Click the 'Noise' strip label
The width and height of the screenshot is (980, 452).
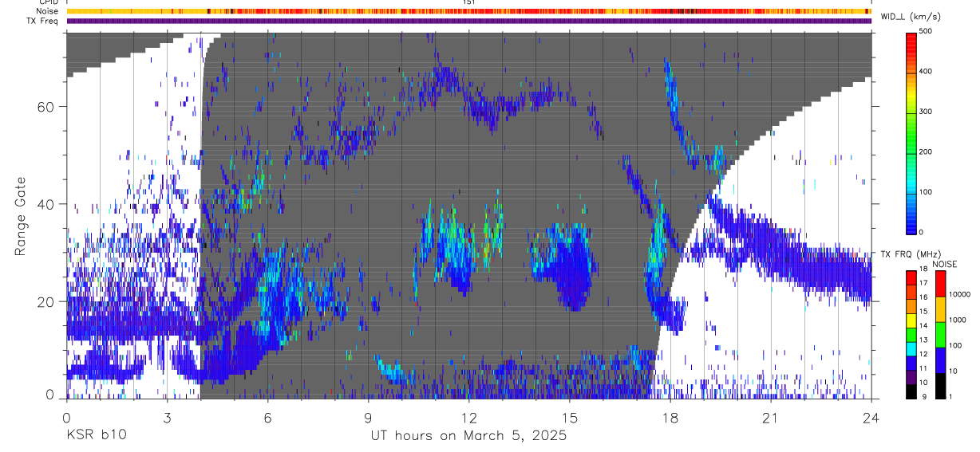pyautogui.click(x=47, y=11)
